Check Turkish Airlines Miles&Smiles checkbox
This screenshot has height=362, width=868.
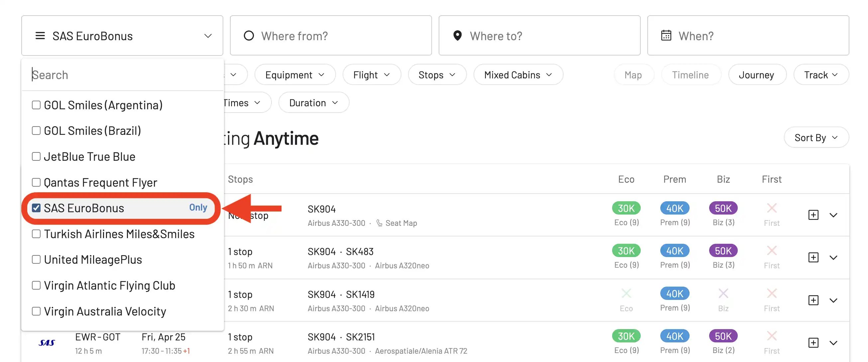click(36, 234)
